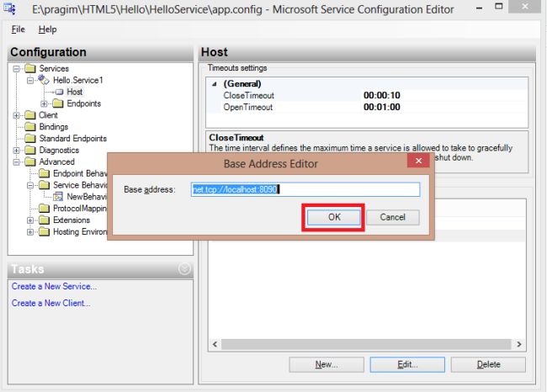
Task: Close the Base Address Editor dialog
Action: [x=418, y=161]
